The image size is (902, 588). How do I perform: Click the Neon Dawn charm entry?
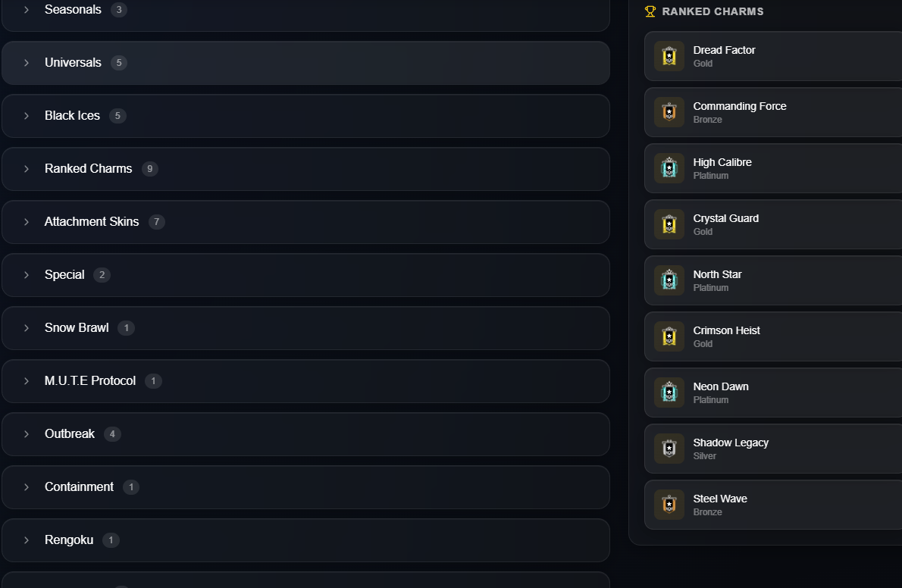(x=773, y=393)
